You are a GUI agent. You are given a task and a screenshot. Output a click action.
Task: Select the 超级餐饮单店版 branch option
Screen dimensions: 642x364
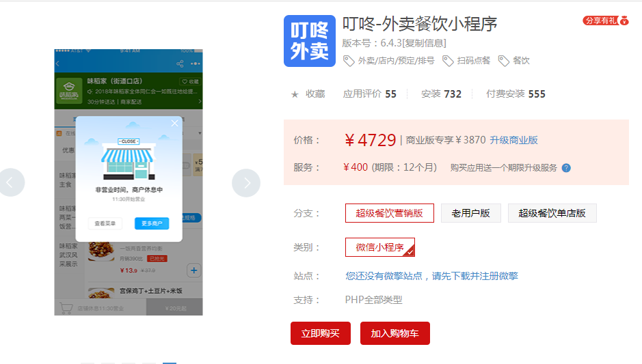552,213
